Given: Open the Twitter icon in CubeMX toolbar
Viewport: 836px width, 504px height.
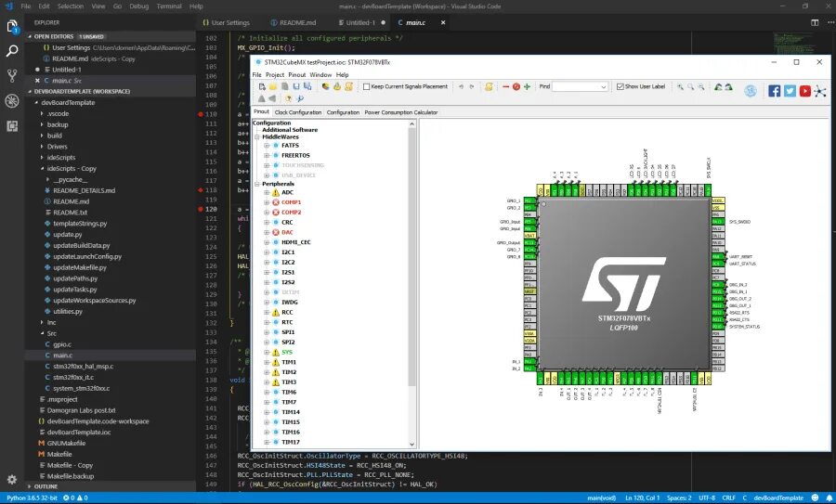Looking at the screenshot, I should pos(790,91).
